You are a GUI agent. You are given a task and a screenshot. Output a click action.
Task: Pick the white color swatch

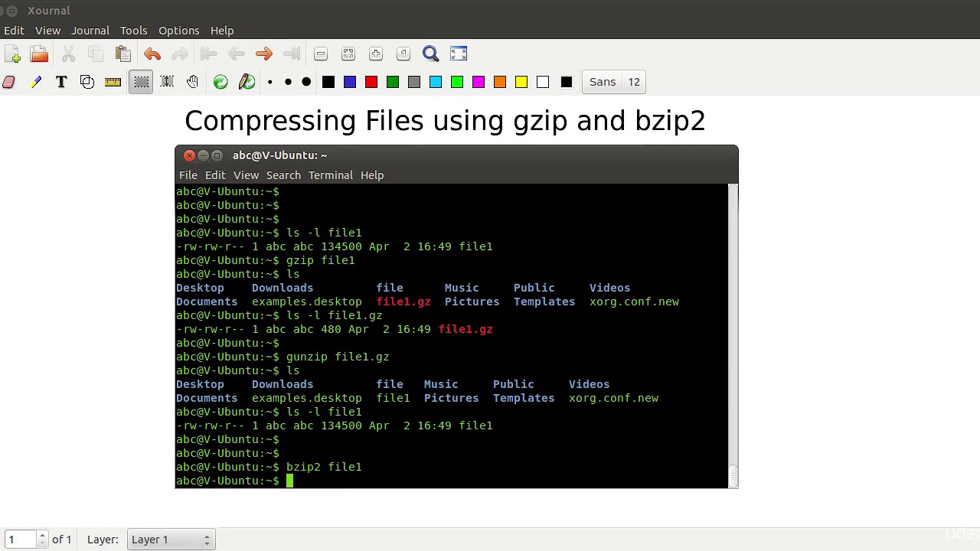pyautogui.click(x=543, y=82)
